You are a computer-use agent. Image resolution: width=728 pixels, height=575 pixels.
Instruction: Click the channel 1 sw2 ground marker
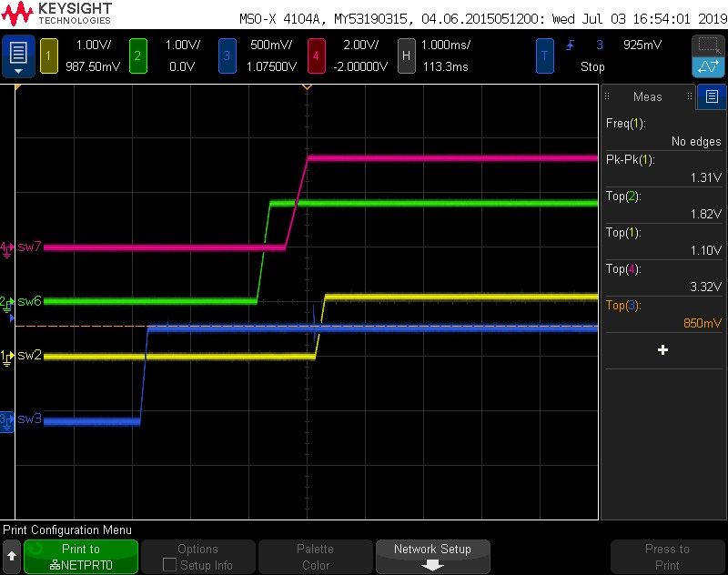6,358
